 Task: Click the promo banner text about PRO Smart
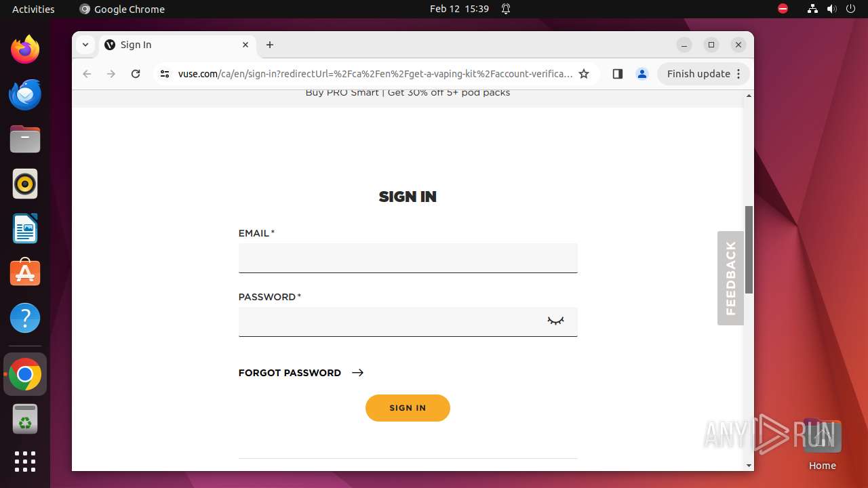[408, 93]
